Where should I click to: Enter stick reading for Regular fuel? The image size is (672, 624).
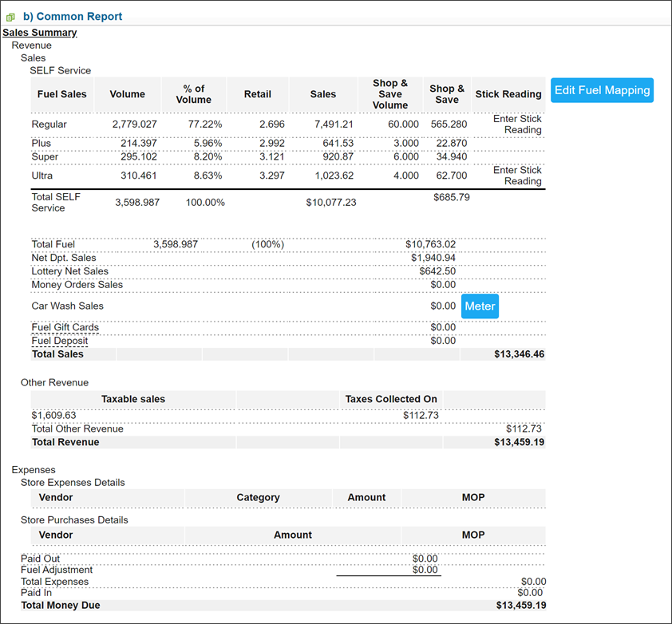pyautogui.click(x=517, y=124)
